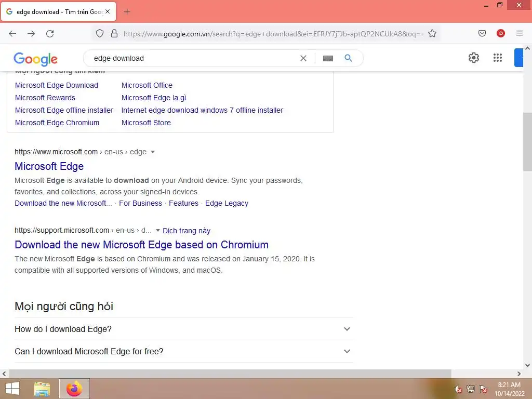The width and height of the screenshot is (532, 399).
Task: Click the Google search input field
Action: coord(193,58)
